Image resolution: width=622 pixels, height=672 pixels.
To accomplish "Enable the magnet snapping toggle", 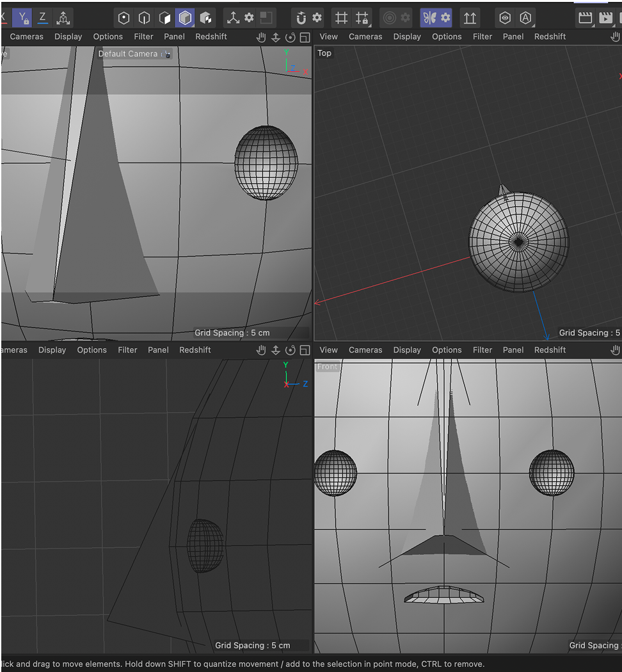I will click(x=300, y=17).
